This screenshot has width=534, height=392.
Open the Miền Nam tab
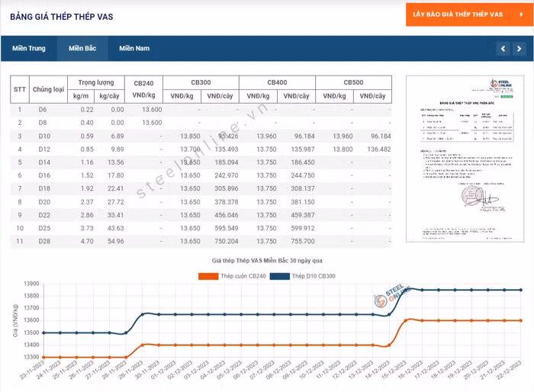click(134, 49)
